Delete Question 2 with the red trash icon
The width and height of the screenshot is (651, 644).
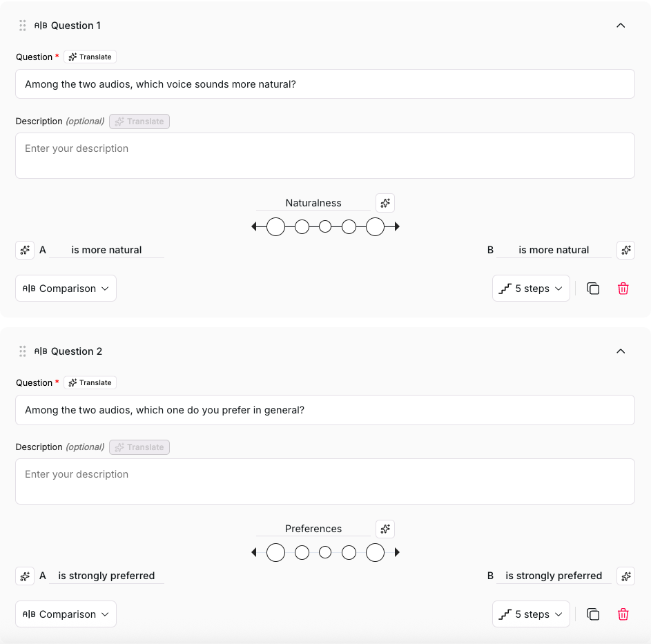click(x=623, y=614)
